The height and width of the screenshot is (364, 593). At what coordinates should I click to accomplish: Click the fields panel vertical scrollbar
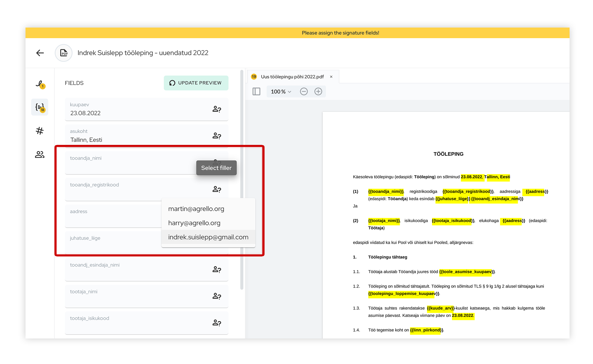(242, 178)
